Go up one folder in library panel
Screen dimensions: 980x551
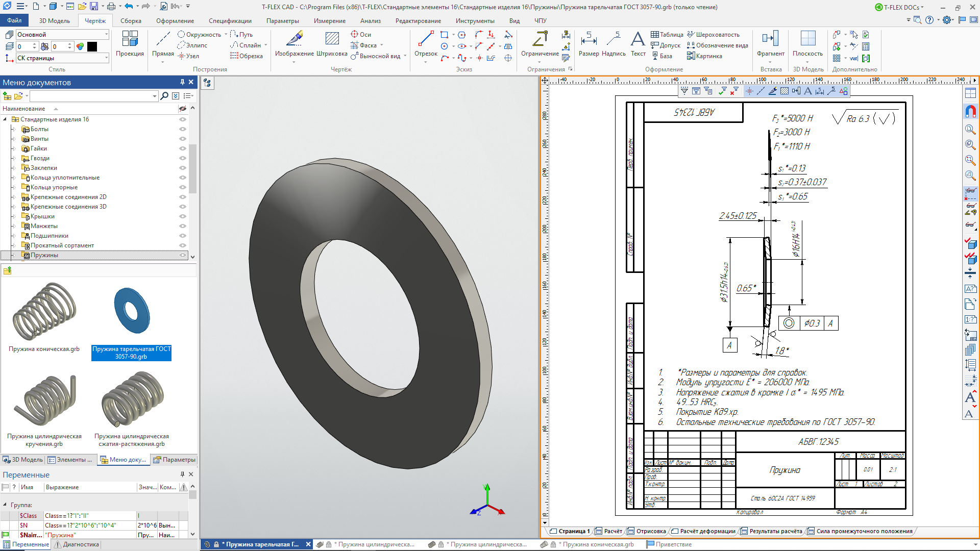(x=7, y=270)
